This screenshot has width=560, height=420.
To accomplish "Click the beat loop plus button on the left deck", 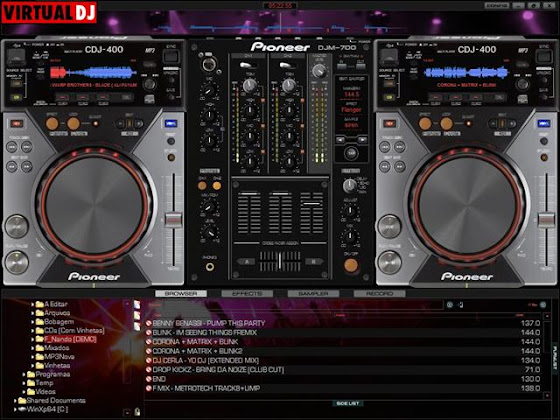I will point(139,124).
